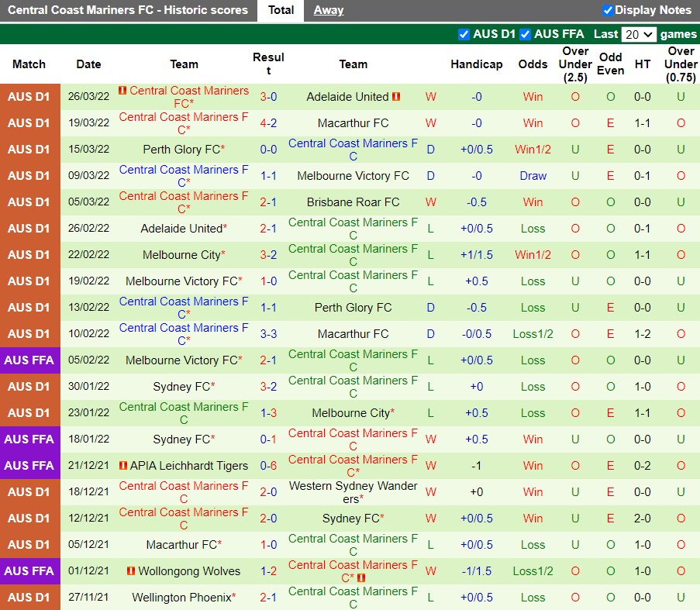
Task: Click red card icon before Central Coast Mariners on 26/03/22
Action: pos(122,91)
